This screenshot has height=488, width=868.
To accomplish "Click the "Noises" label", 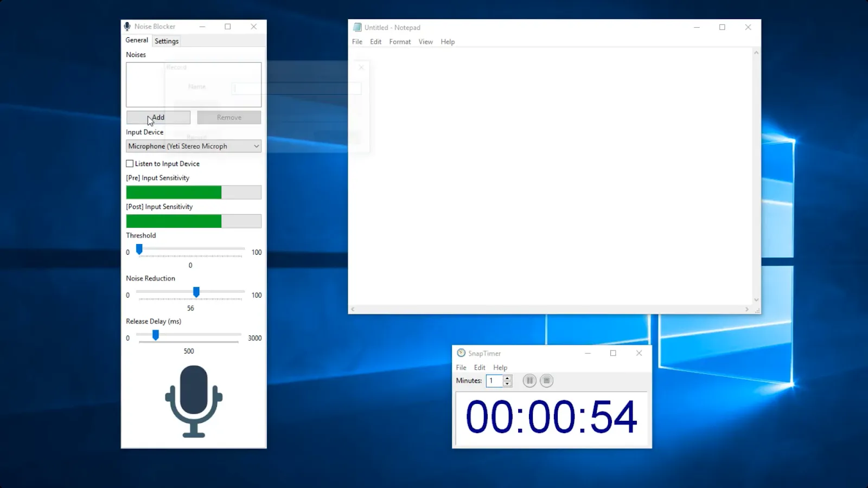I will pos(136,55).
